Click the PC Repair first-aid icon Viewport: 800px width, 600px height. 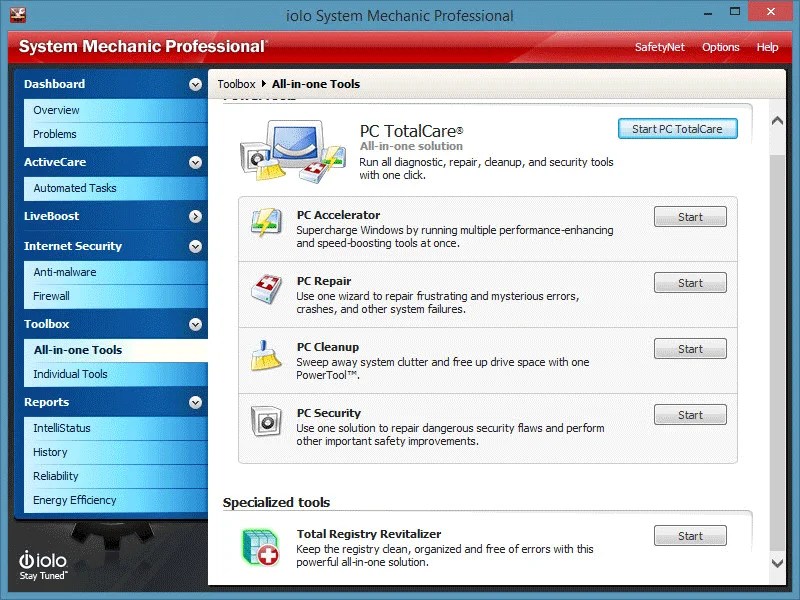click(x=266, y=288)
